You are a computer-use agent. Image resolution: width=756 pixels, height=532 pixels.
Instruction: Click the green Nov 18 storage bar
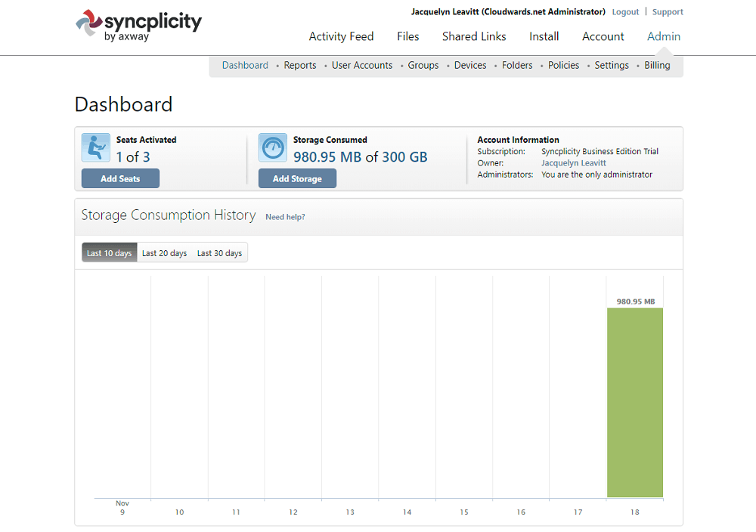click(635, 402)
